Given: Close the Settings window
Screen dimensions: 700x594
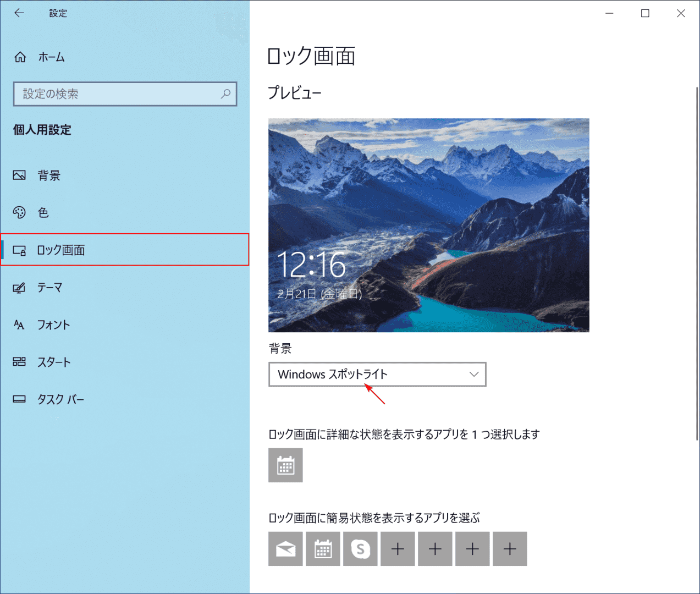Looking at the screenshot, I should click(x=681, y=13).
